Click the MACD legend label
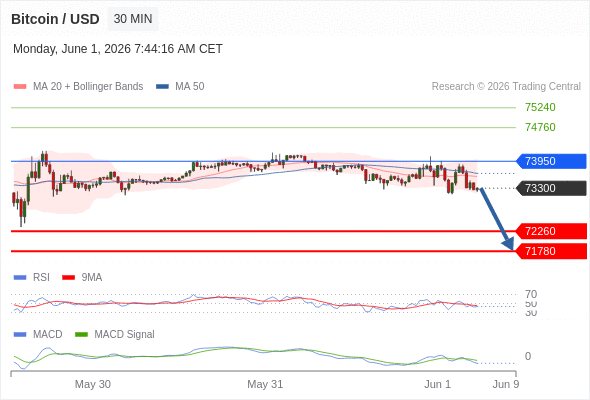Viewport: 590px width, 400px height. click(x=48, y=335)
